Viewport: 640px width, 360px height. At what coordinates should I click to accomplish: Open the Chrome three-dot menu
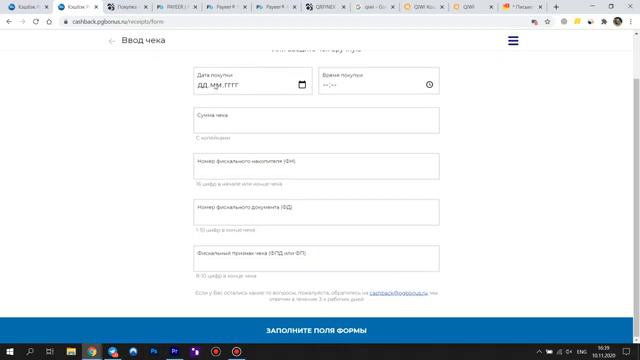[x=631, y=22]
